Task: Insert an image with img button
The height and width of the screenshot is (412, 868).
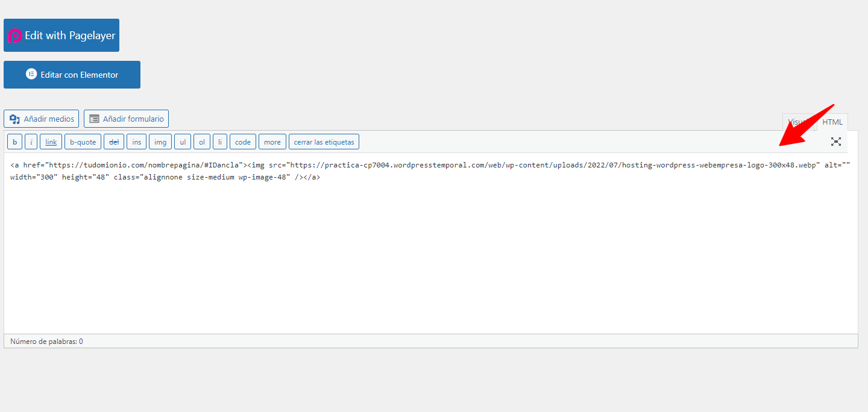Action: click(x=160, y=142)
